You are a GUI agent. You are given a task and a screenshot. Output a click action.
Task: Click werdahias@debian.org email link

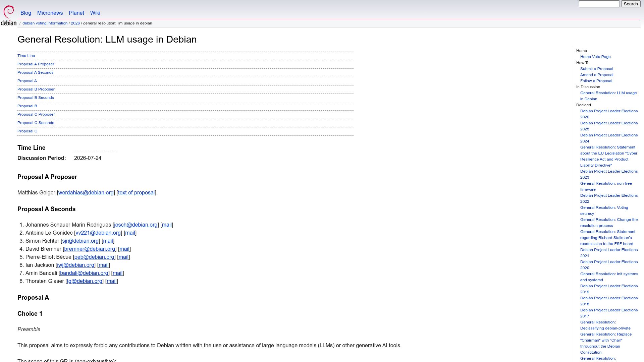coord(86,192)
